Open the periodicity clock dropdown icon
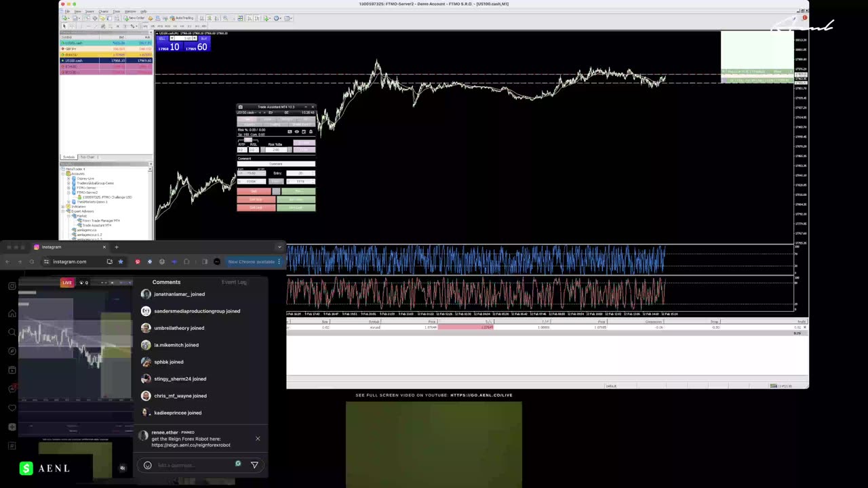This screenshot has height=488, width=868. pos(277,18)
